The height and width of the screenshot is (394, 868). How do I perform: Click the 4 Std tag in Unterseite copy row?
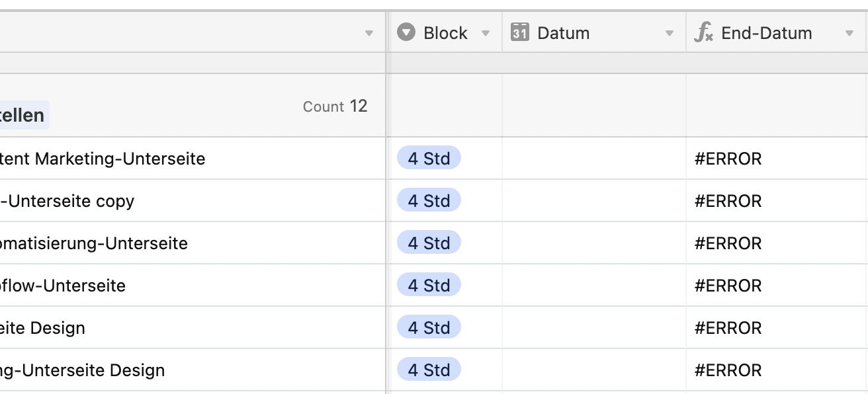(429, 201)
